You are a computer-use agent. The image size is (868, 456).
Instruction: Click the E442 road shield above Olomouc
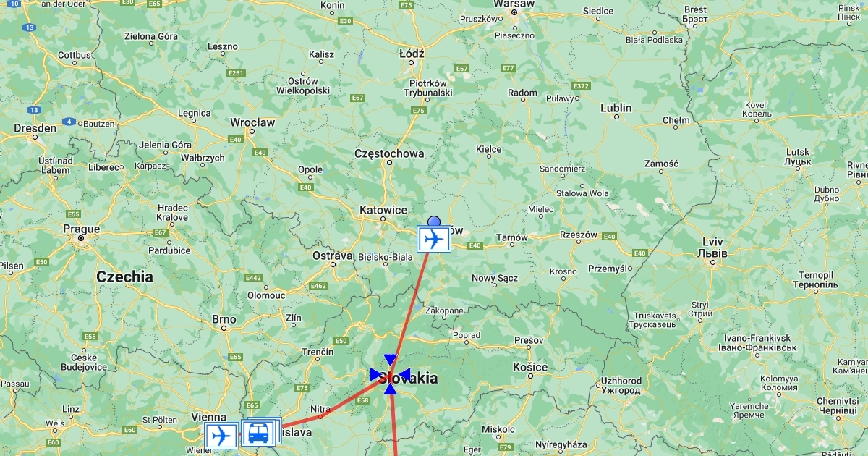pyautogui.click(x=253, y=277)
